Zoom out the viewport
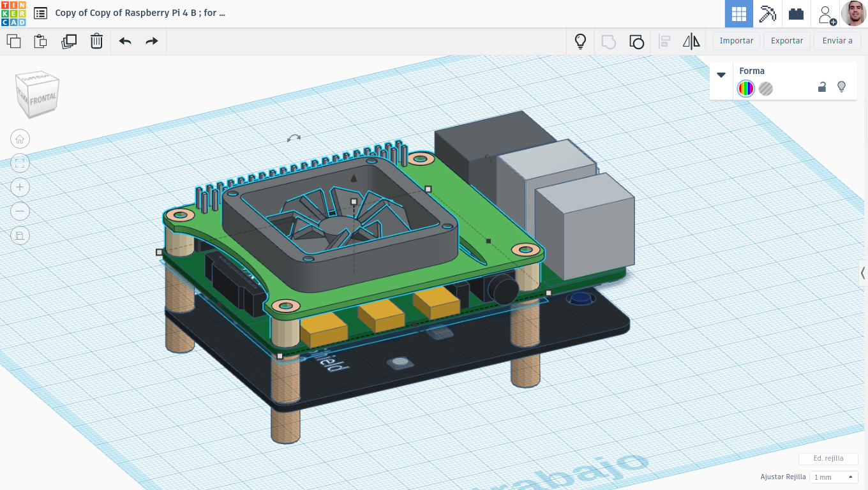Viewport: 868px width, 490px height. 20,211
